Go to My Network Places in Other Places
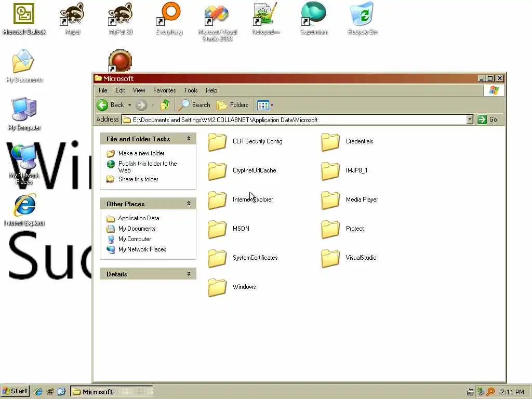Screen dimensions: 532x399 point(142,249)
